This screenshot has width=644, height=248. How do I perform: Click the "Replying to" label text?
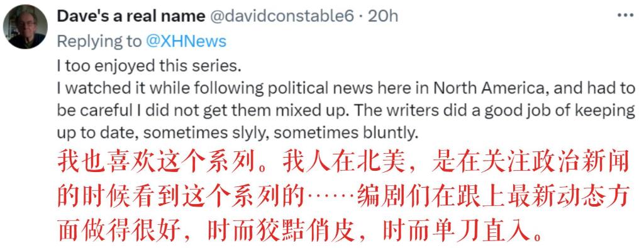99,41
